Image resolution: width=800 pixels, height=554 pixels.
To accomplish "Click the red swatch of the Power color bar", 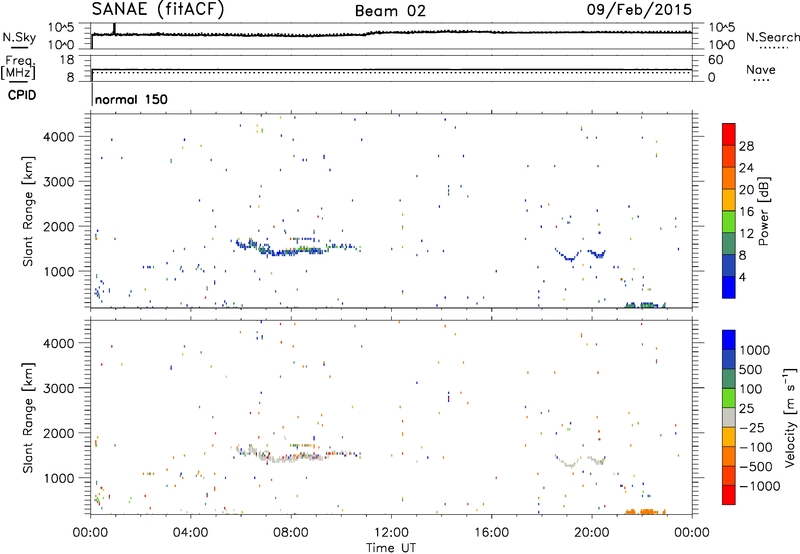I will (x=729, y=134).
